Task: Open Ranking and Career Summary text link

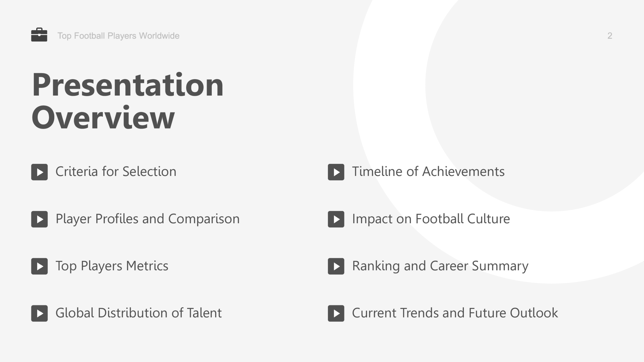Action: 440,266
